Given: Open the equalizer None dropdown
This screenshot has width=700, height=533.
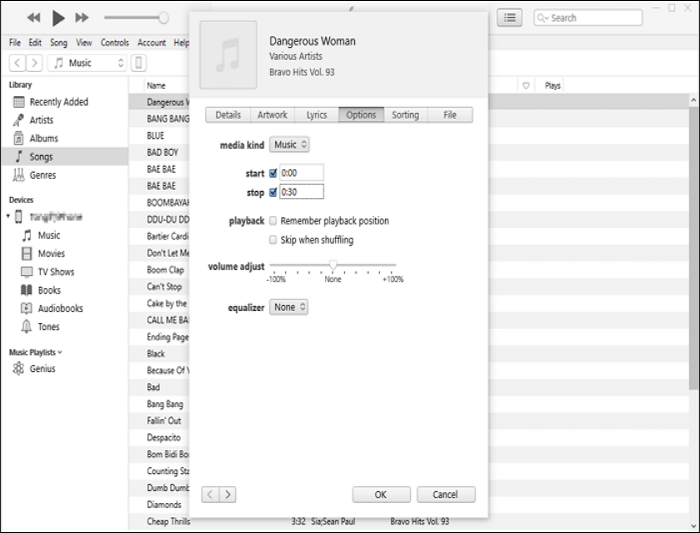Looking at the screenshot, I should (289, 308).
